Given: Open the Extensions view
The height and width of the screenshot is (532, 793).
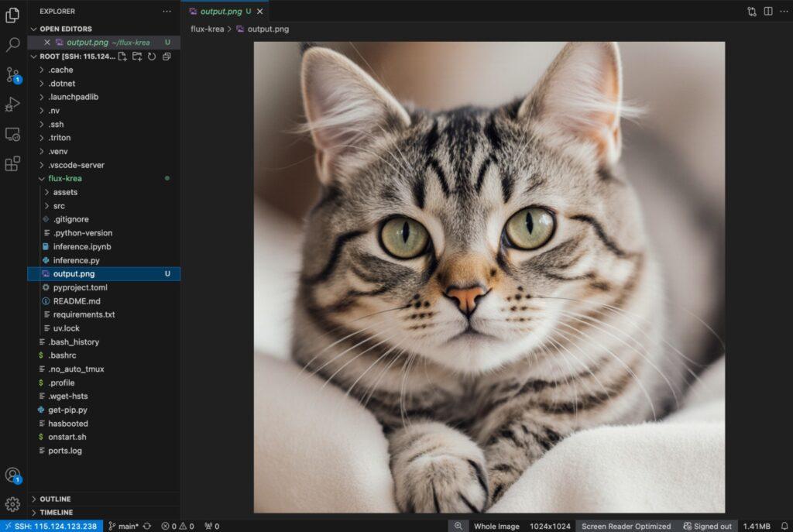Looking at the screenshot, I should click(12, 163).
